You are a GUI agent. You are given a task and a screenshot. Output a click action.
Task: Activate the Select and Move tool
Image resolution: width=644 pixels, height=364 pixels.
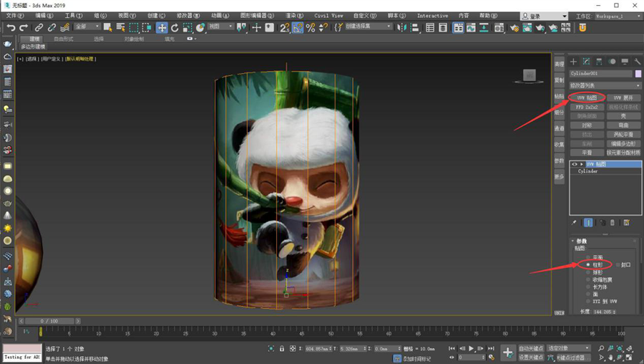click(x=162, y=27)
